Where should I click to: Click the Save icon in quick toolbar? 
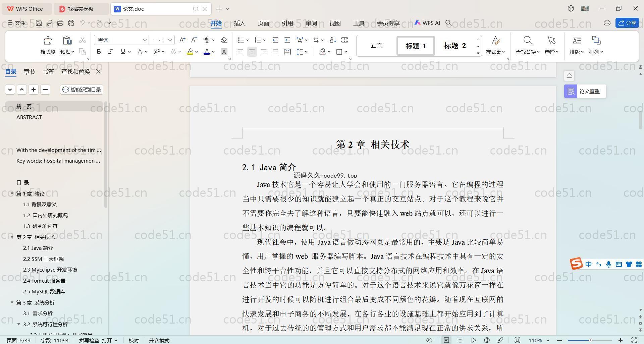tap(39, 23)
